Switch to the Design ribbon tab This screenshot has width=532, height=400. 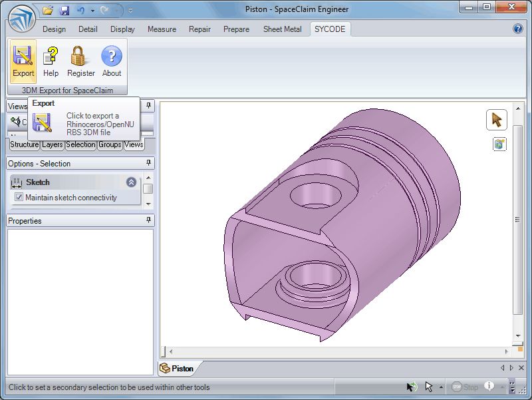(x=54, y=29)
